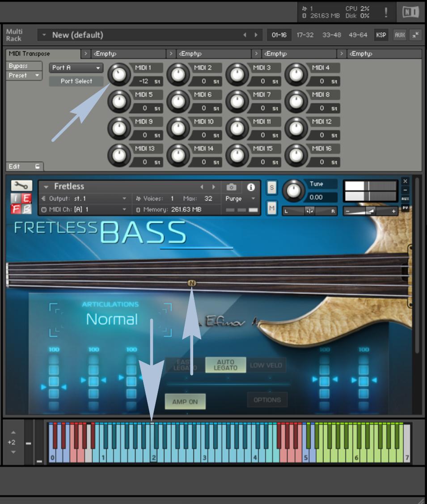This screenshot has height=504, width=427.
Task: Open the instrument edit wrench icon
Action: pyautogui.click(x=21, y=186)
